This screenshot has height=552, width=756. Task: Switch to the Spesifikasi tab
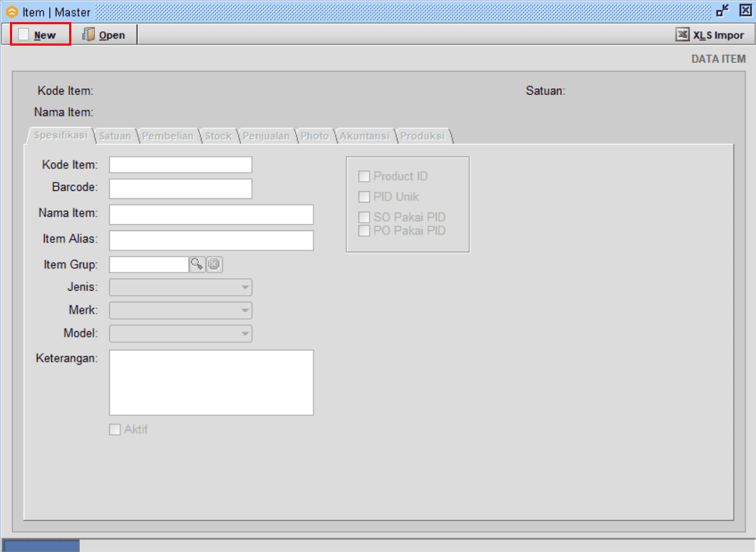(61, 135)
